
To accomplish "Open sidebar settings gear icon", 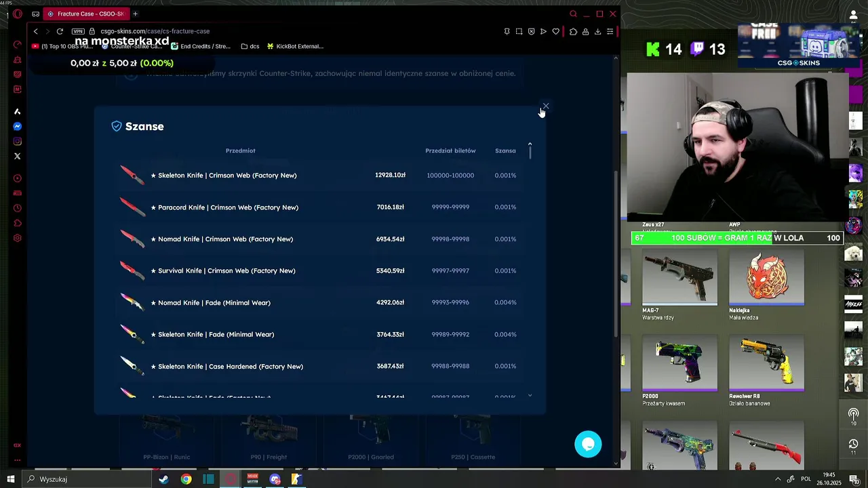I will point(18,238).
